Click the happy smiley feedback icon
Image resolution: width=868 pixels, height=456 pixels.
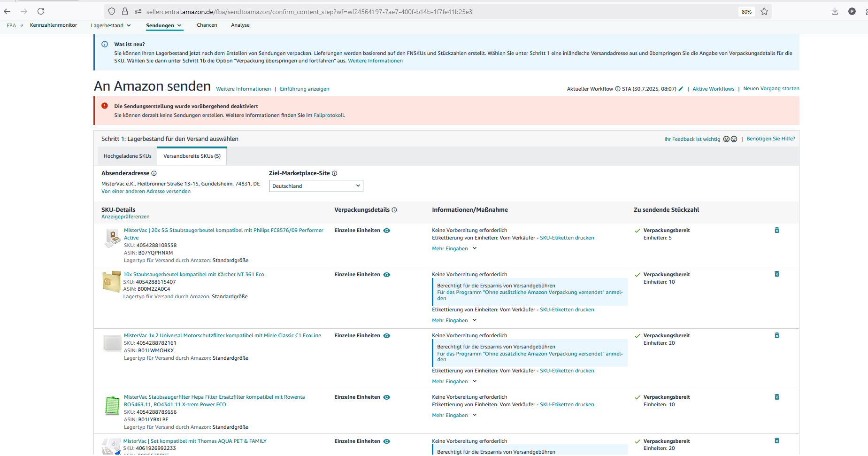pos(726,139)
